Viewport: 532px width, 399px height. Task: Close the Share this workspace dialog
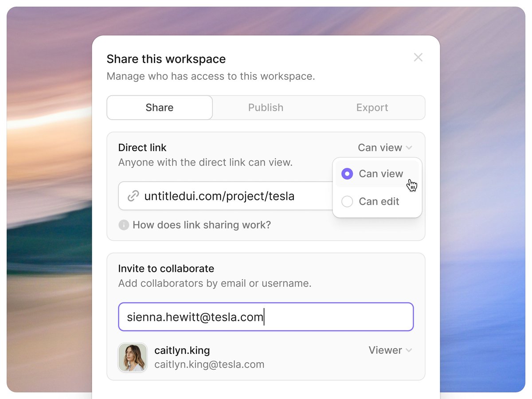tap(418, 57)
